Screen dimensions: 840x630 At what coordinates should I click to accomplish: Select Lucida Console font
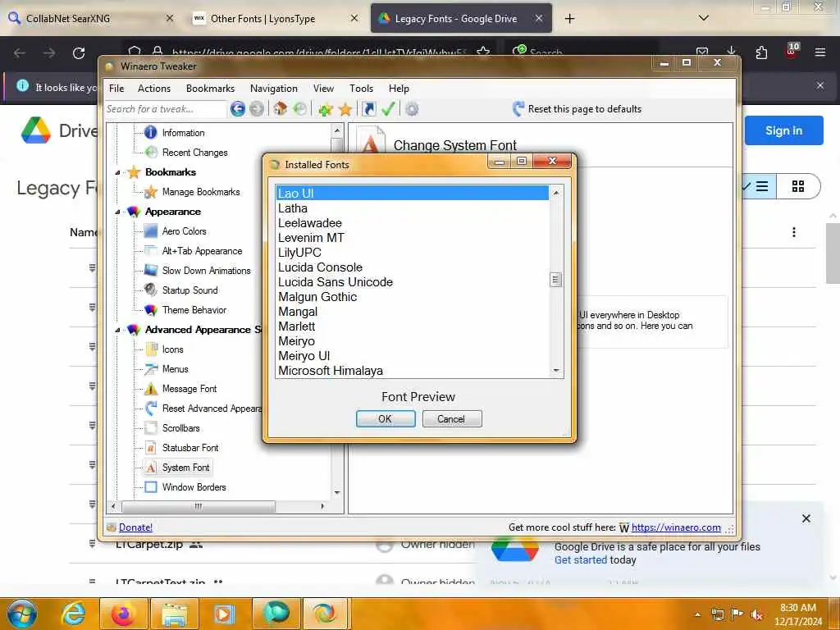point(412,267)
